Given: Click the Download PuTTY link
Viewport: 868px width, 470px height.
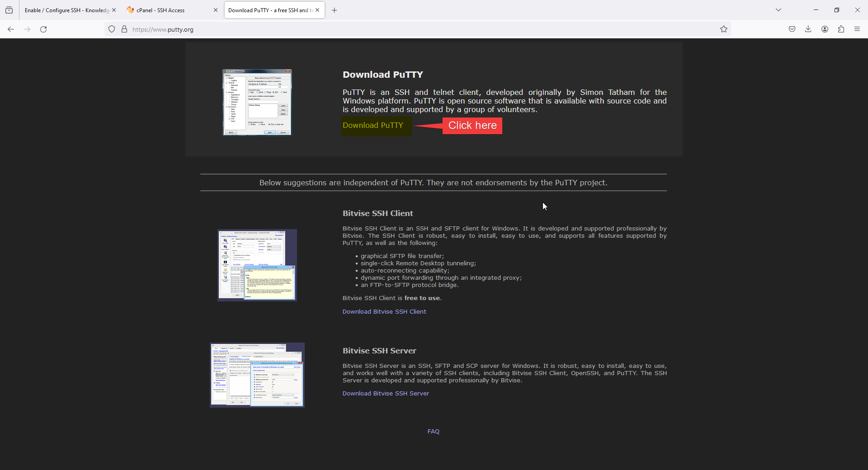Looking at the screenshot, I should point(373,126).
